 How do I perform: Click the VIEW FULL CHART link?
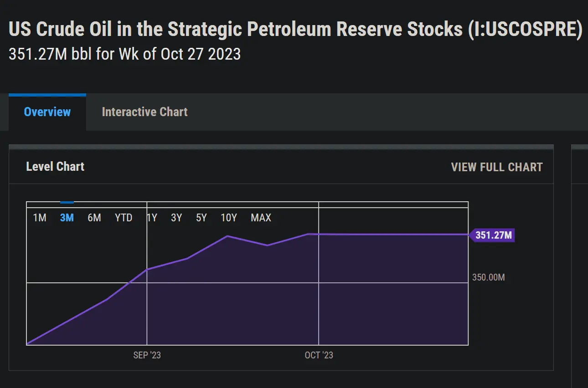pyautogui.click(x=496, y=167)
